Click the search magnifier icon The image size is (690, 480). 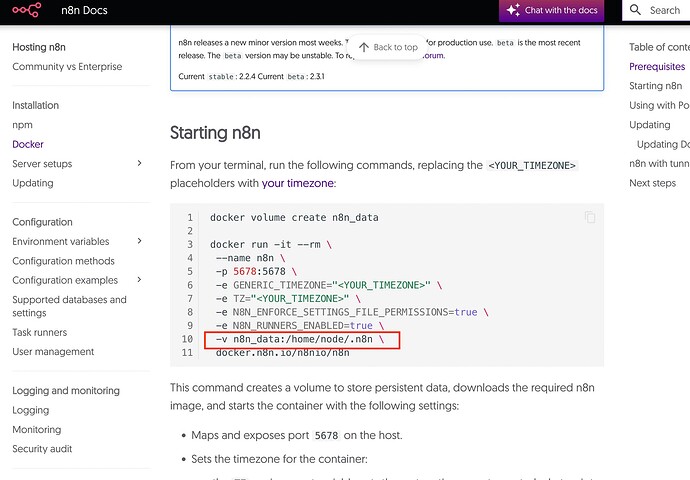(636, 10)
